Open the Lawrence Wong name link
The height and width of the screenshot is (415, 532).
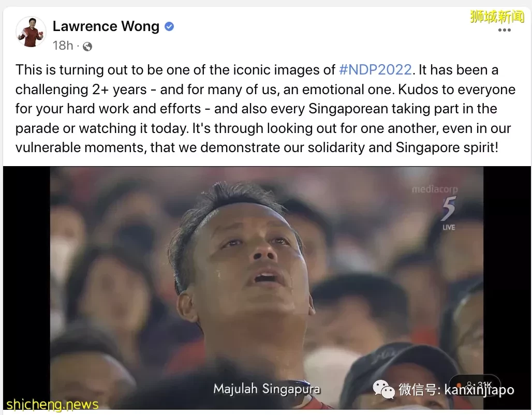(106, 26)
